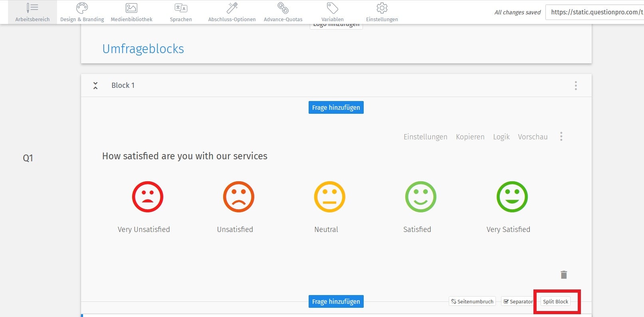Screen dimensions: 644x317
Task: Click the Very Satisfied label text
Action: [x=508, y=230]
